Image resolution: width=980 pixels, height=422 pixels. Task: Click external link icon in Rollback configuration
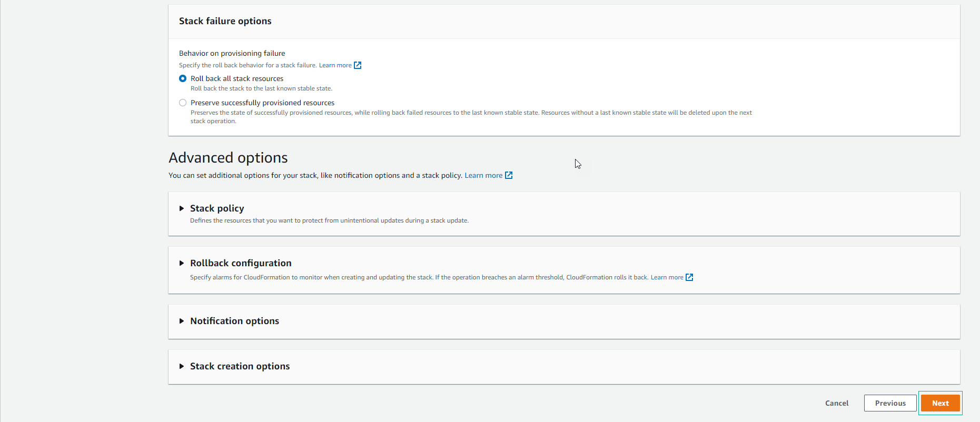[689, 277]
